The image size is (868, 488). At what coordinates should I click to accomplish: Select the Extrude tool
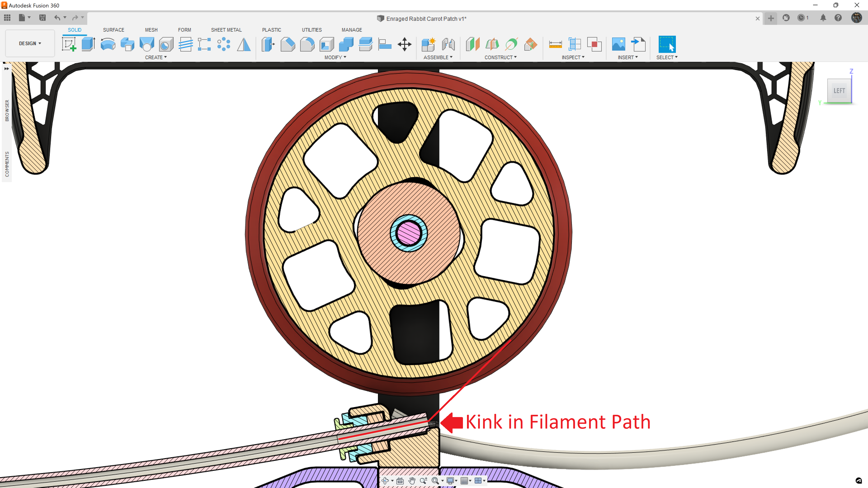88,44
